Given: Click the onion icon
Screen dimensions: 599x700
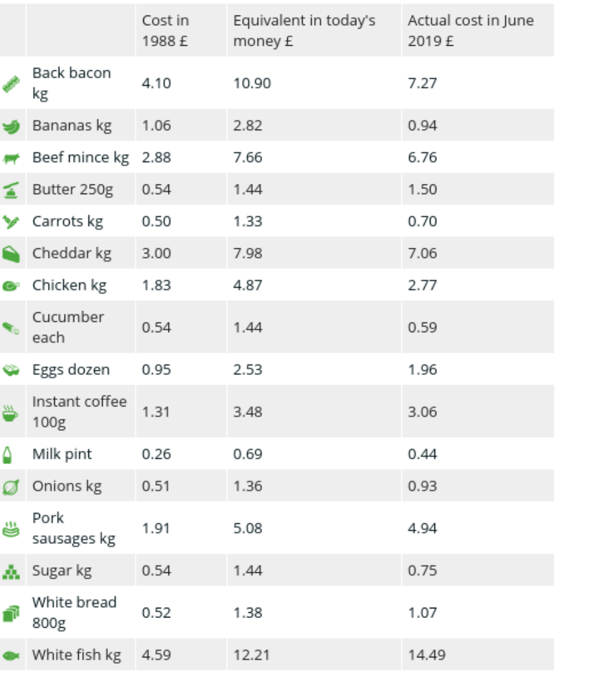Looking at the screenshot, I should coord(11,486).
